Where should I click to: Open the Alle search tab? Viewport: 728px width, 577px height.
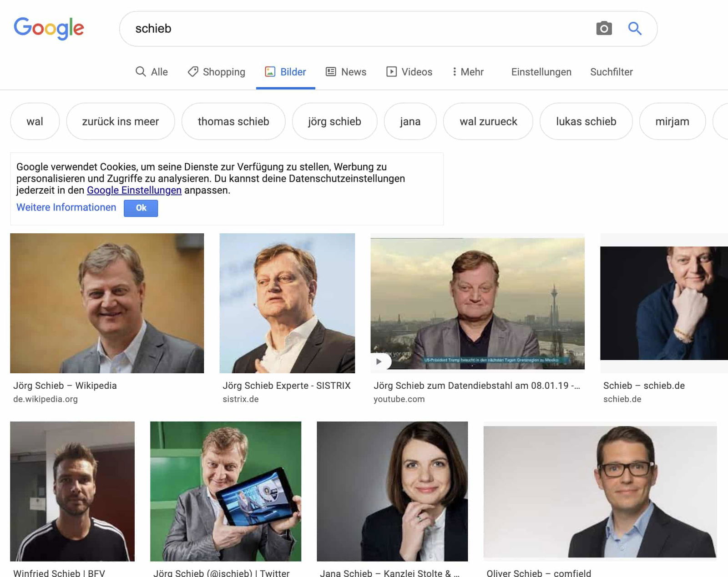(152, 72)
